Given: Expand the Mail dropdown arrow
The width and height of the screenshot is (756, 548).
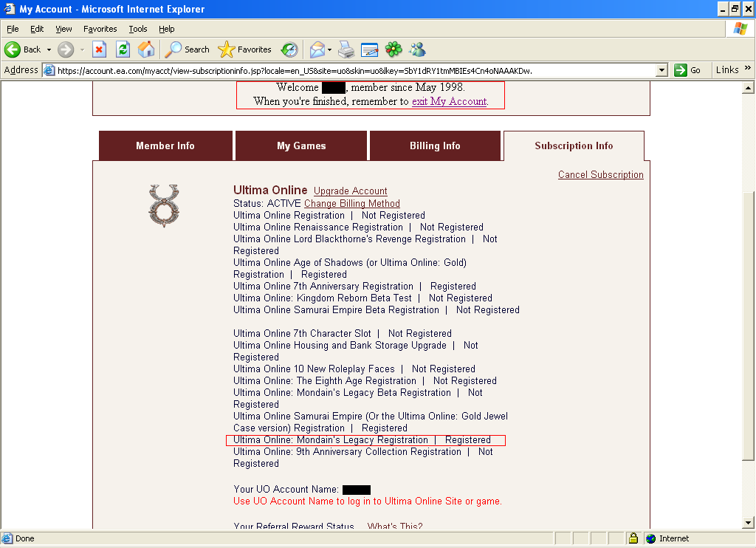Looking at the screenshot, I should pyautogui.click(x=330, y=49).
